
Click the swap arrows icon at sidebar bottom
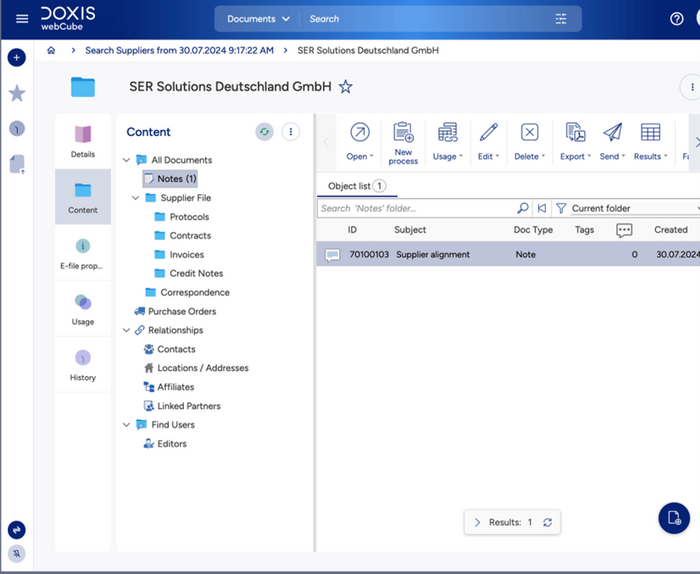click(x=17, y=530)
